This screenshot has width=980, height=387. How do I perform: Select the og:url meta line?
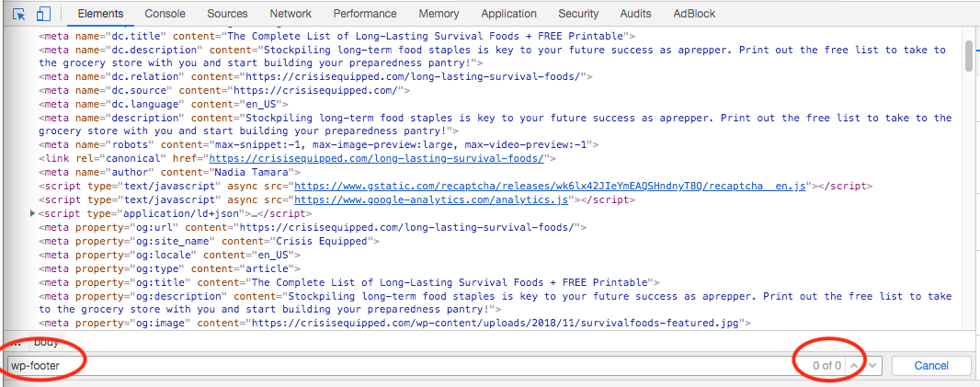313,228
